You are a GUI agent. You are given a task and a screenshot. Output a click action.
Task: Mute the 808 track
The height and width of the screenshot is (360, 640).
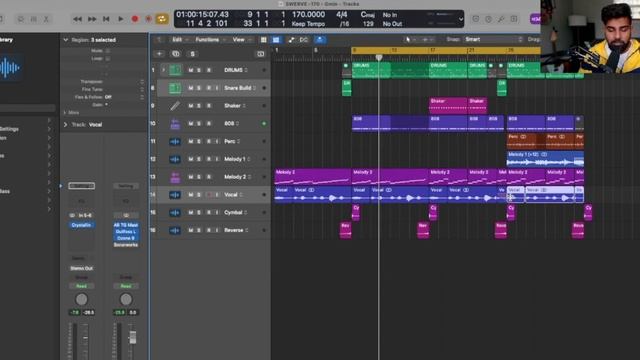click(191, 124)
